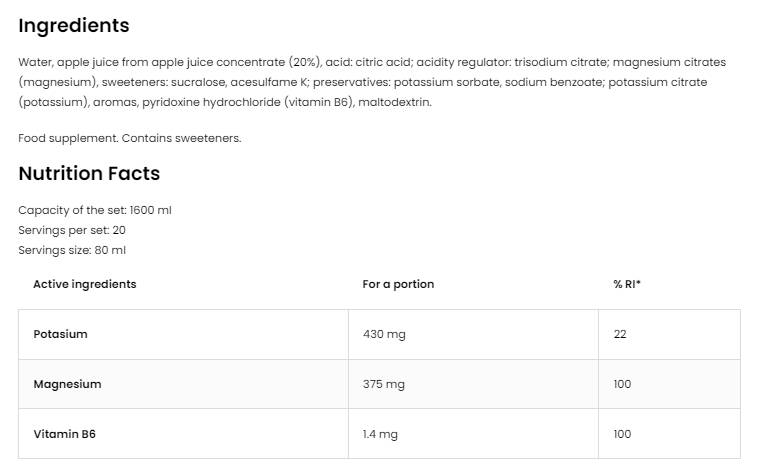The height and width of the screenshot is (474, 759).
Task: Click the 'For a portion' column header
Action: coord(398,284)
